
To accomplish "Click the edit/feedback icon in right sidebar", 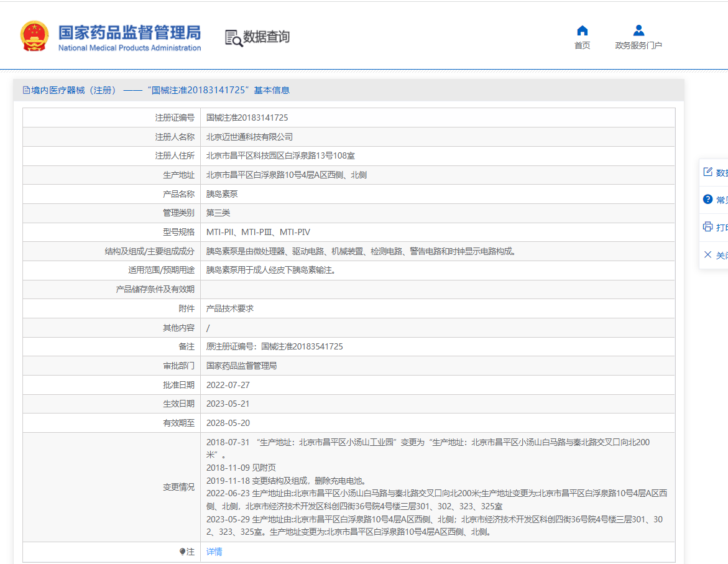I will click(708, 172).
